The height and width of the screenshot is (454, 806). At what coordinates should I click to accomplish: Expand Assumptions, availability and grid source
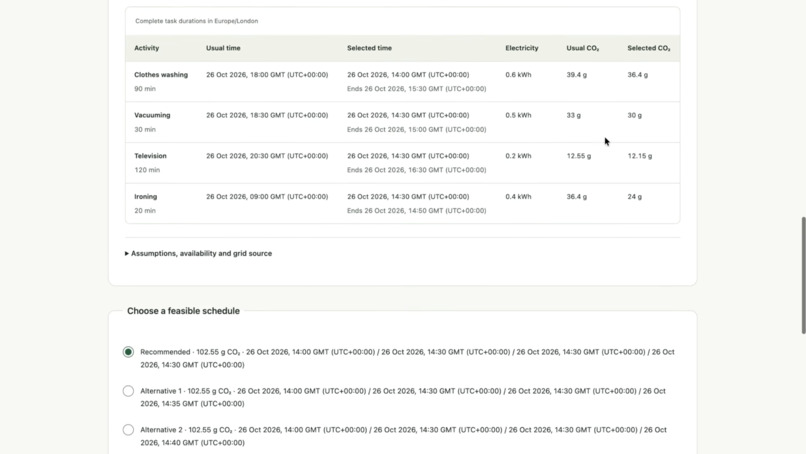[x=198, y=253]
